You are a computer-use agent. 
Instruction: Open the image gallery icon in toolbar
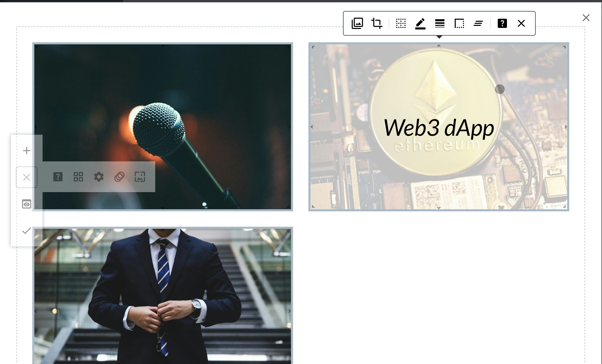357,23
